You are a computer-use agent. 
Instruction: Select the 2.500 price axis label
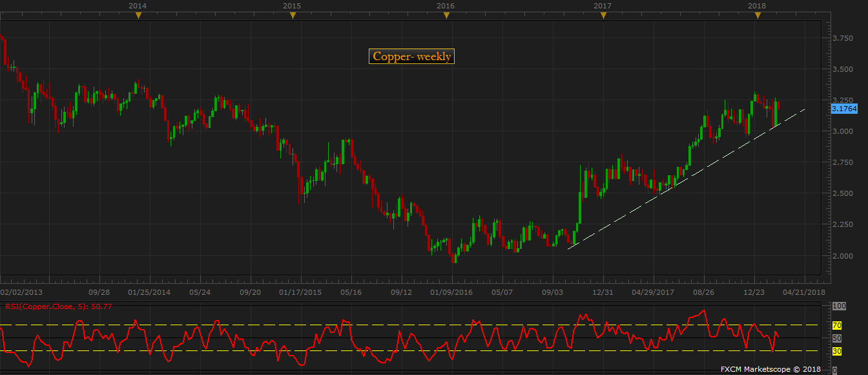coord(842,194)
